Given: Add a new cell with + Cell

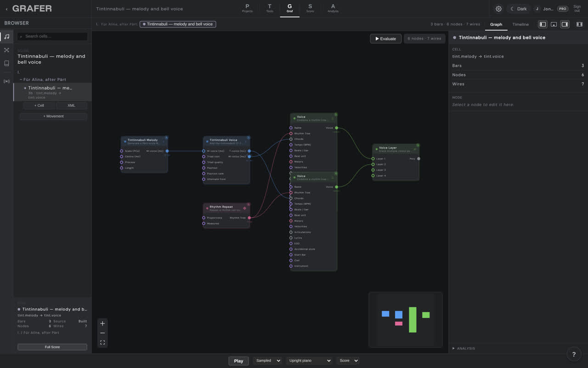Looking at the screenshot, I should (x=39, y=105).
